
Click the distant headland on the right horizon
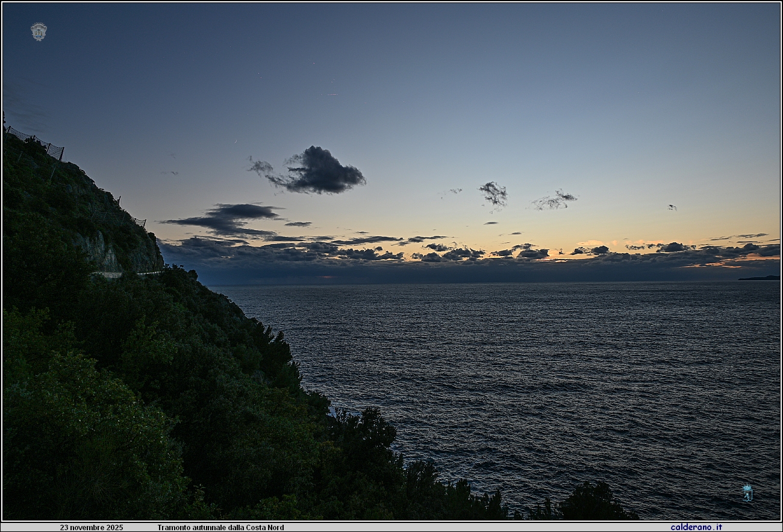[759, 278]
